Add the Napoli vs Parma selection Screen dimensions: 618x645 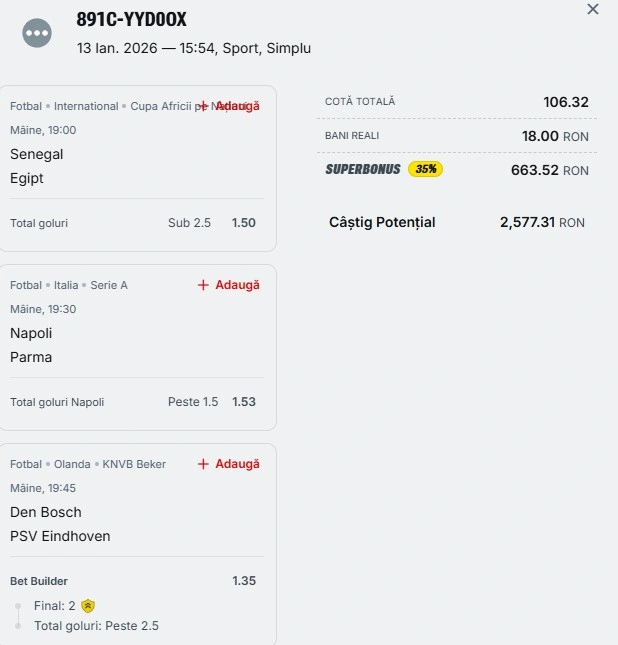(228, 285)
